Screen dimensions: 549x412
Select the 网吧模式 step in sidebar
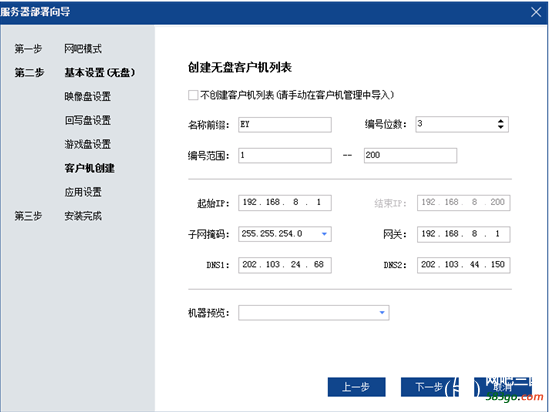[x=83, y=49]
